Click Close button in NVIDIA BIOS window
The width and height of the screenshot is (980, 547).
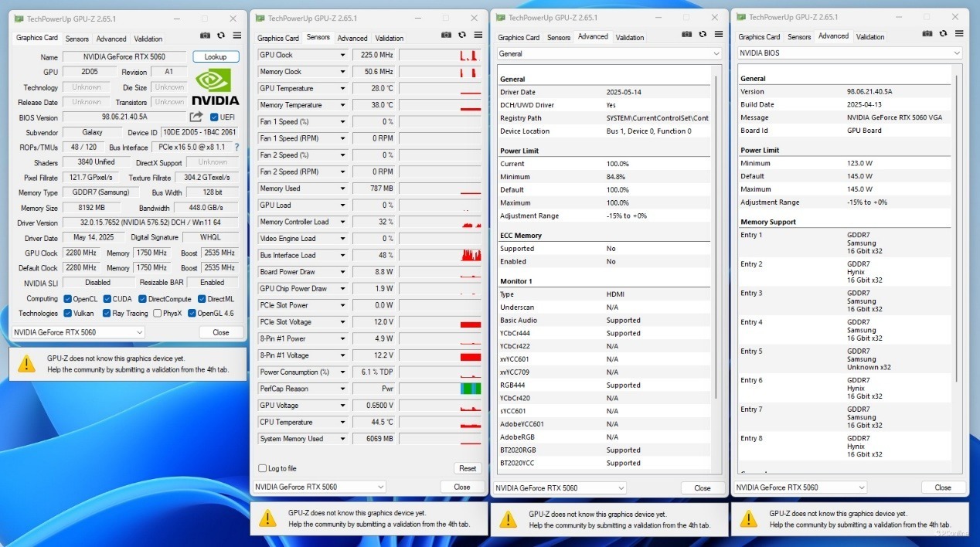pyautogui.click(x=943, y=487)
